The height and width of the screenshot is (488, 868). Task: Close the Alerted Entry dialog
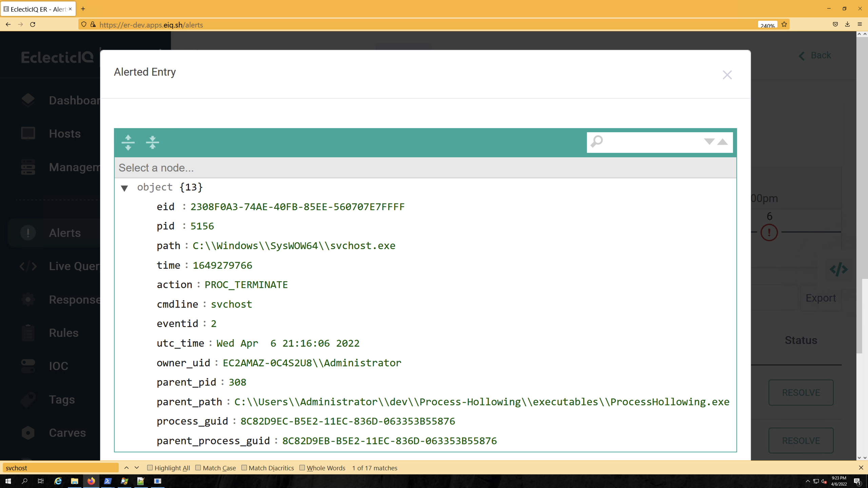727,75
